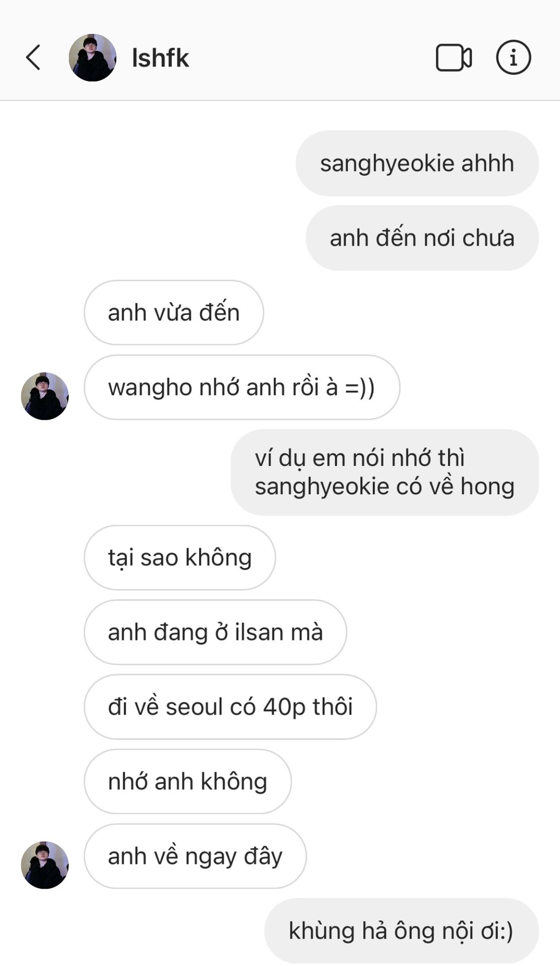Start a video call with lshfk
This screenshot has height=966, width=560.
[453, 58]
